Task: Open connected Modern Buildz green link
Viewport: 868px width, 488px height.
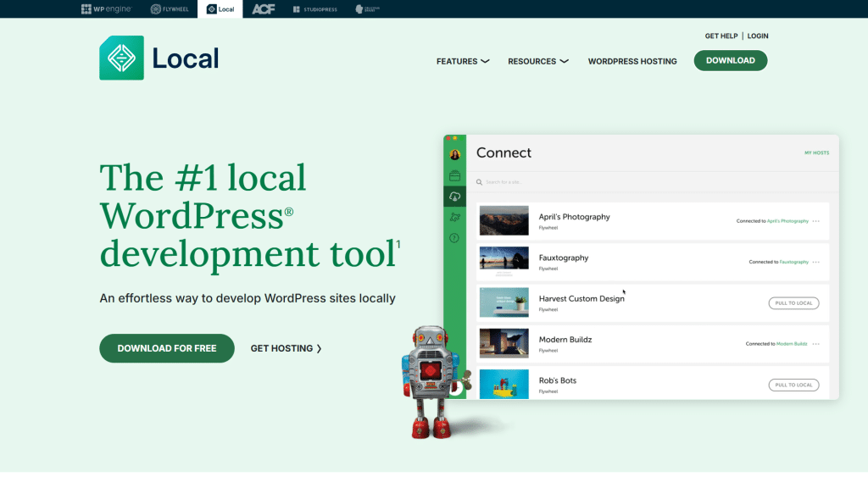Action: [792, 344]
